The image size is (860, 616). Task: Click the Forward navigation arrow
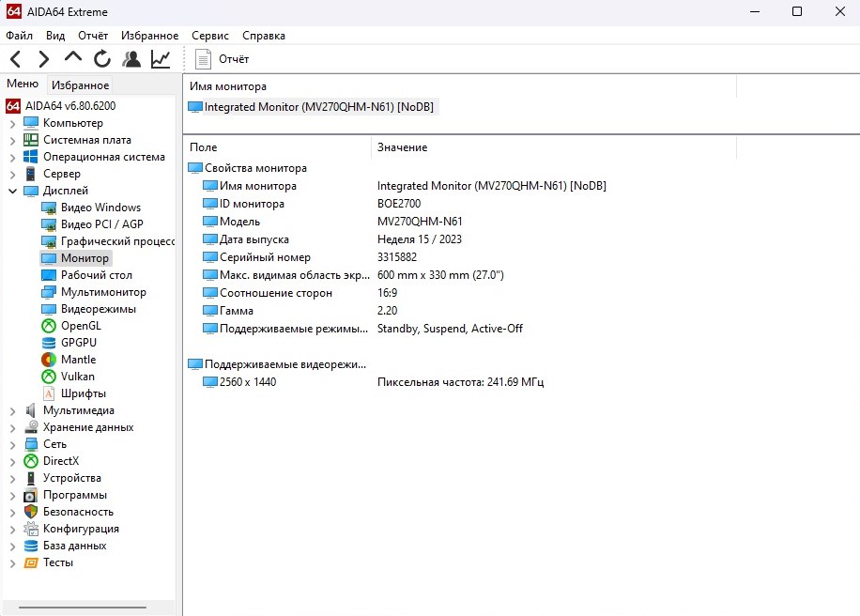(43, 59)
